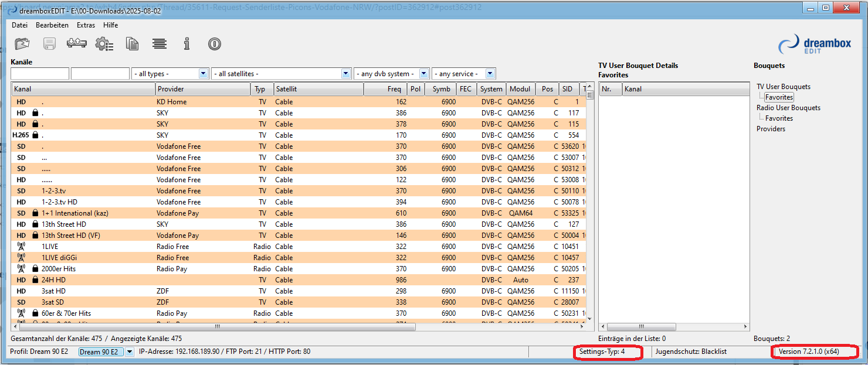Sort channels by Kanal column header
This screenshot has width=868, height=365.
pyautogui.click(x=83, y=89)
